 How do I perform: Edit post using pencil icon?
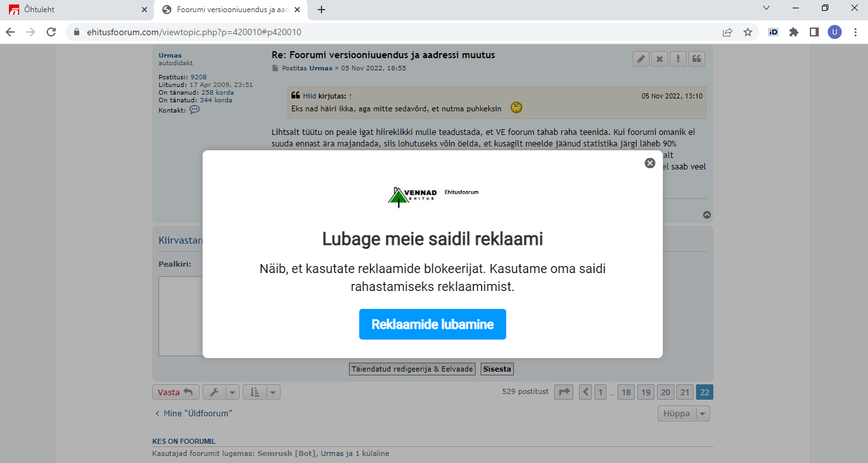(x=640, y=59)
